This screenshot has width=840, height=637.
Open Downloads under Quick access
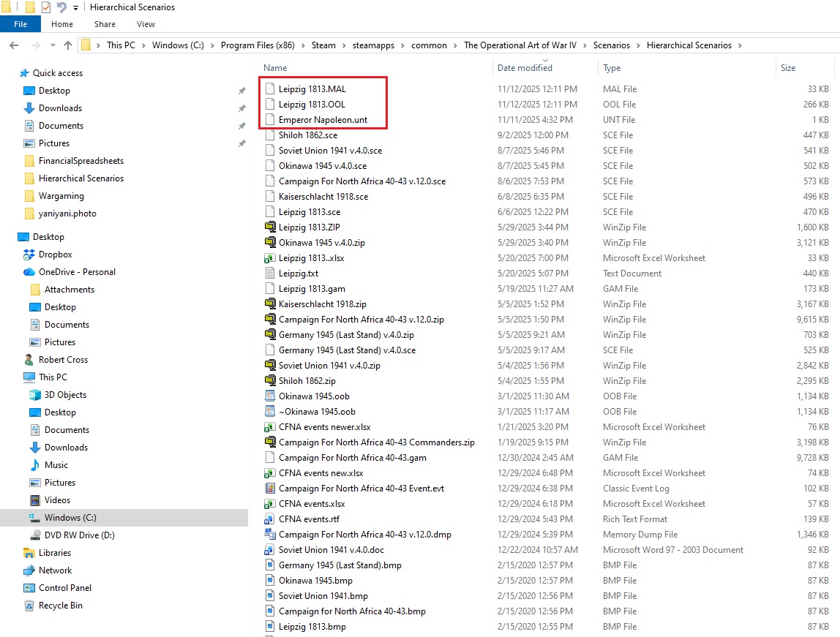coord(60,108)
